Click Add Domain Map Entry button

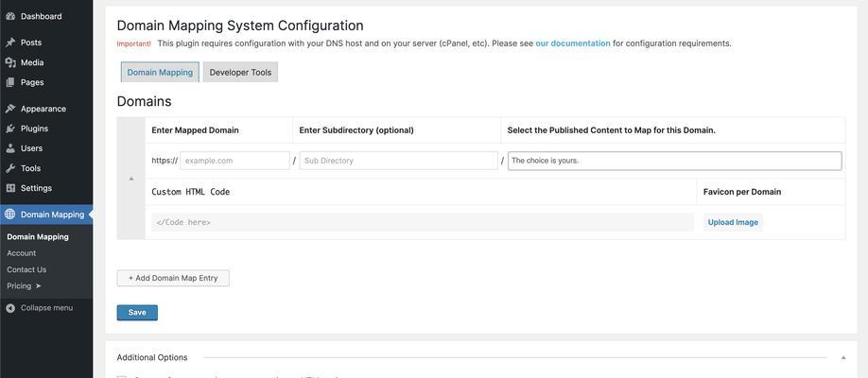coord(173,278)
